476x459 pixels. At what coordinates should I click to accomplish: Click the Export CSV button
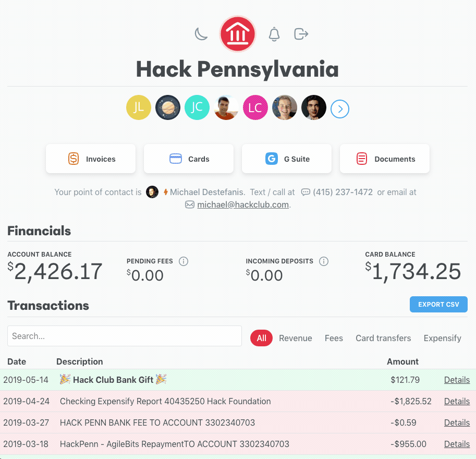(x=438, y=305)
